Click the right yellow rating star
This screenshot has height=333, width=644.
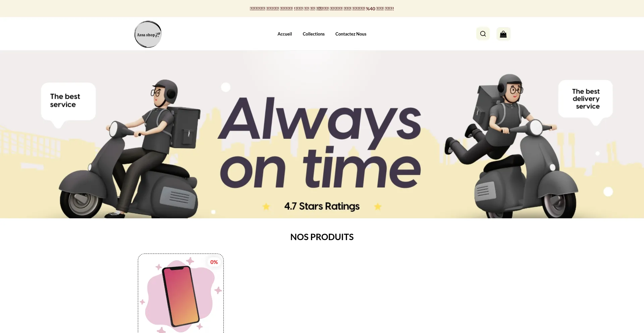point(378,207)
